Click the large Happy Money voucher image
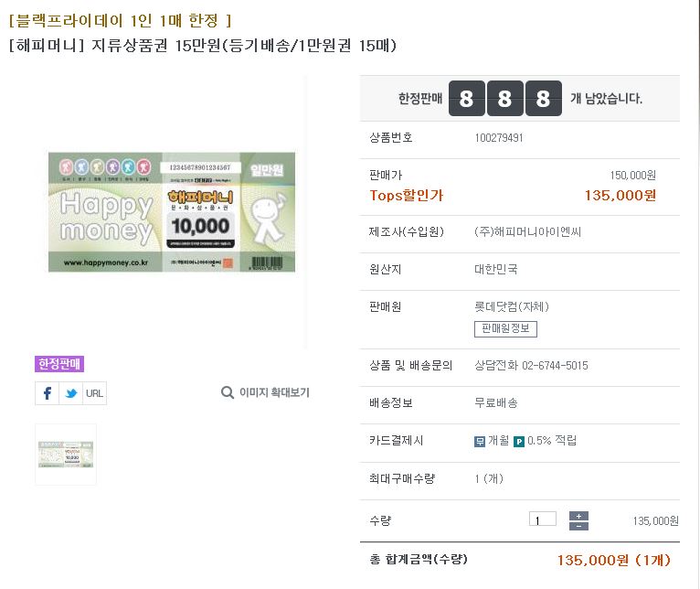 pyautogui.click(x=172, y=212)
